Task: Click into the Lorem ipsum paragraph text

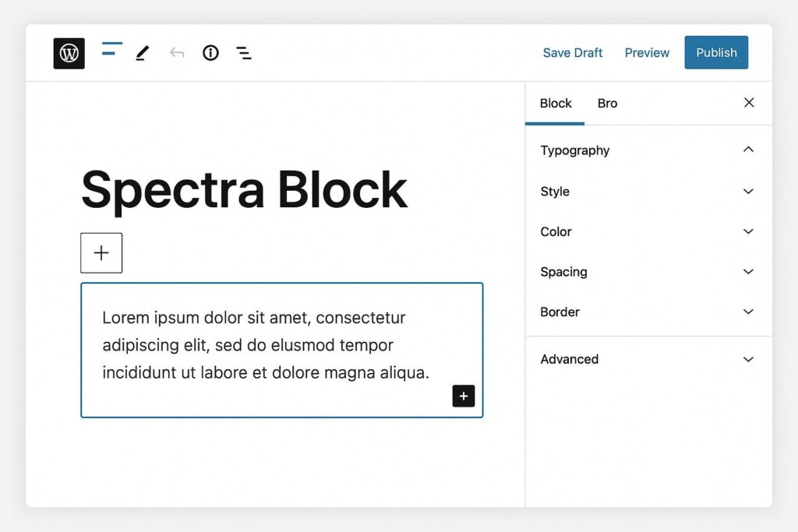Action: point(265,345)
